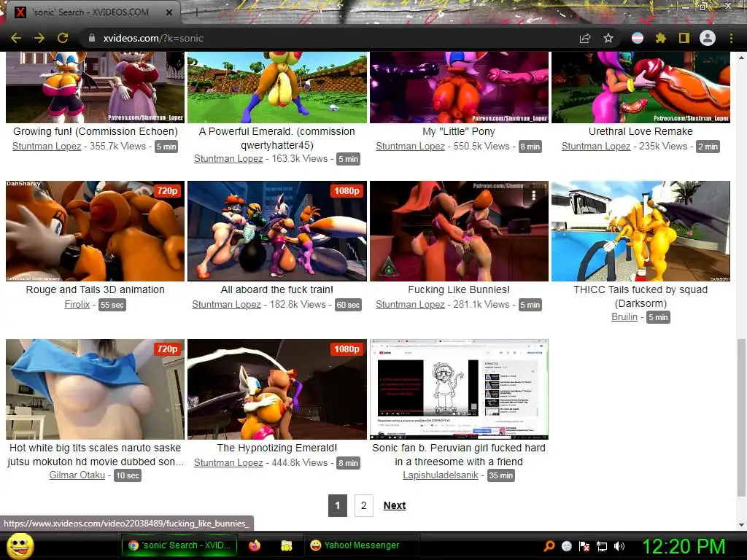This screenshot has height=560, width=747.
Task: Open the Firolix uploader link
Action: (77, 304)
